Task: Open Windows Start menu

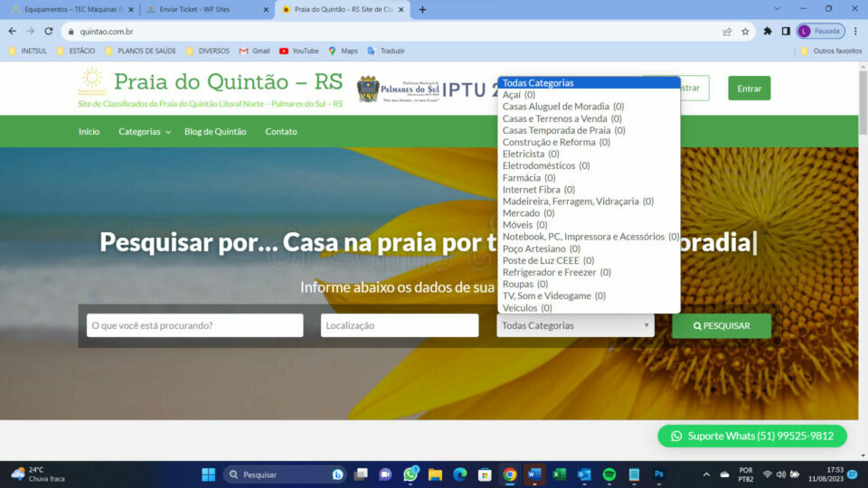Action: 208,474
